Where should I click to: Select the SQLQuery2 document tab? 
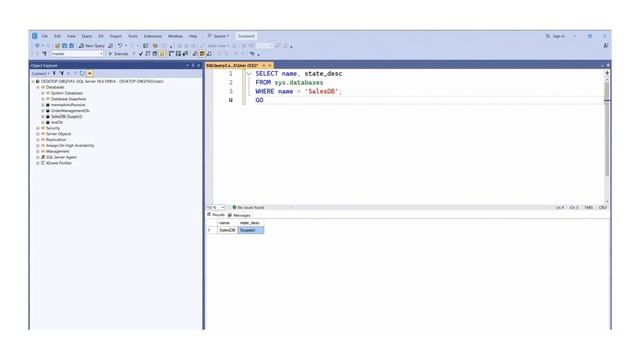click(x=232, y=65)
